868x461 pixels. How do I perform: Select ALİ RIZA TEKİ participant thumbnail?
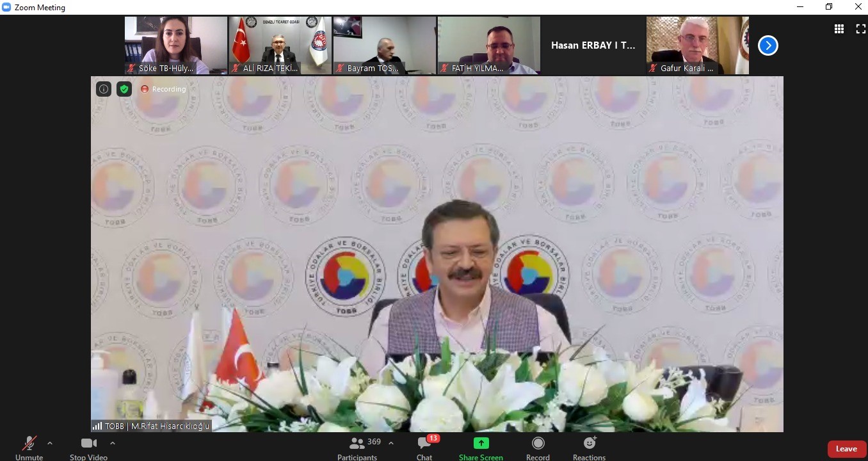tap(280, 45)
